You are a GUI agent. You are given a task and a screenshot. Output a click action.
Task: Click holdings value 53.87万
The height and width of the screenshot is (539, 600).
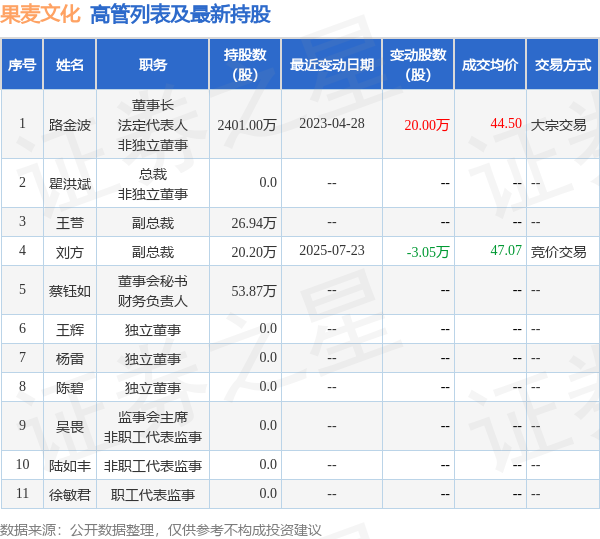pos(254,291)
